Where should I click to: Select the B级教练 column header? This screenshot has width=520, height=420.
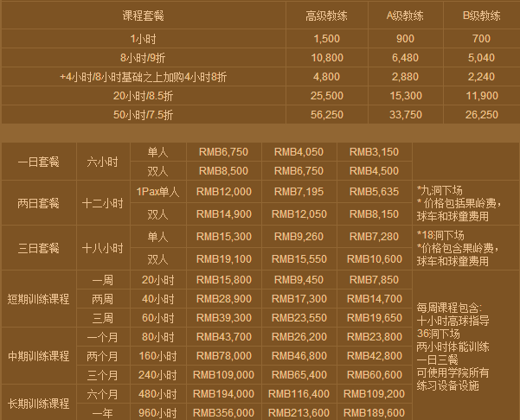point(482,16)
